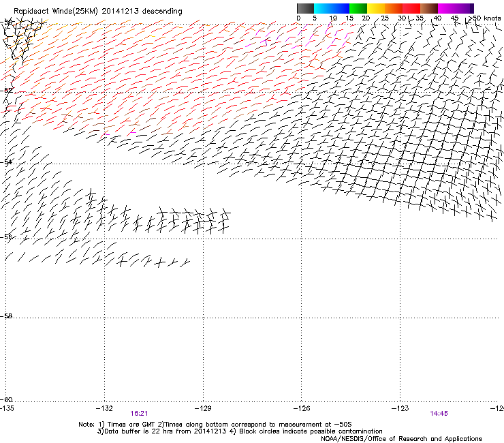
Task: Click the -123 longitude axis label
Action: click(400, 408)
